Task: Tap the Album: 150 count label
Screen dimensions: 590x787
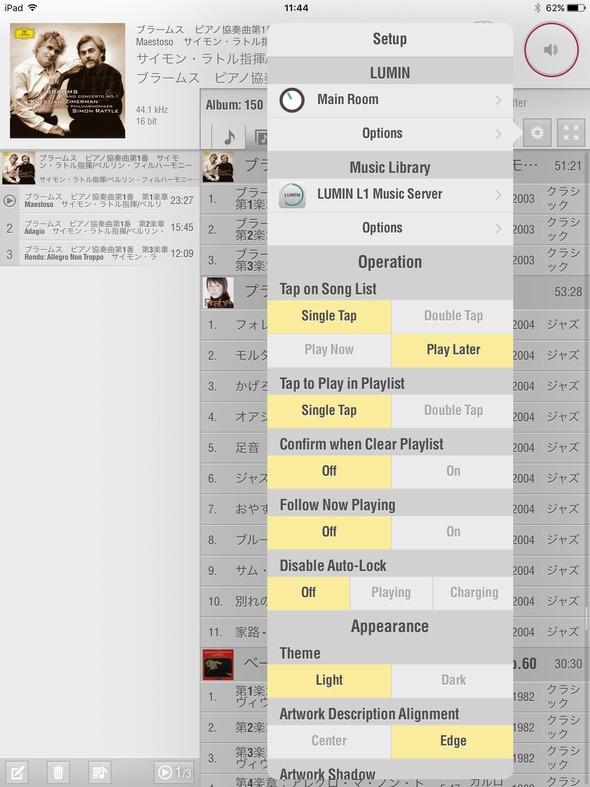Action: 234,105
